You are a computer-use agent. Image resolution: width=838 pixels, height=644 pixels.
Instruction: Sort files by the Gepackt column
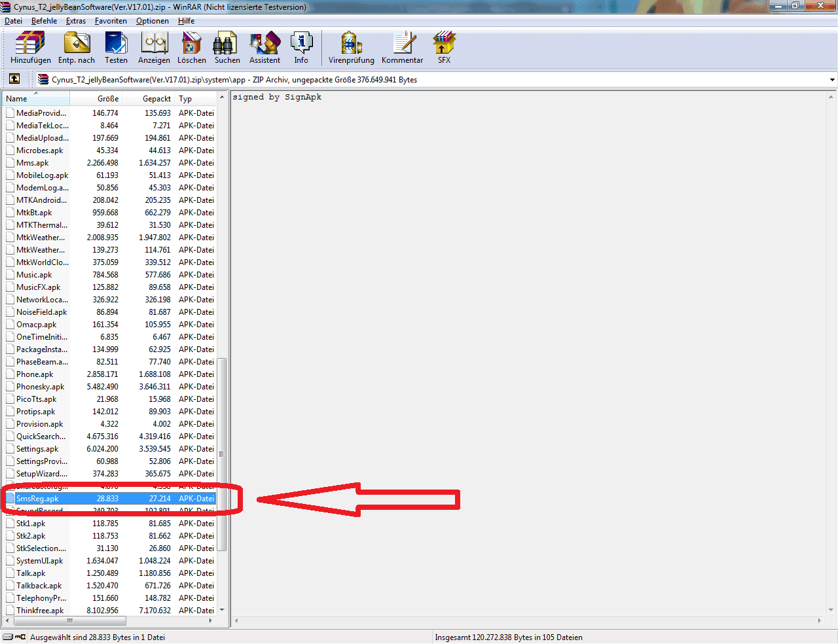148,99
